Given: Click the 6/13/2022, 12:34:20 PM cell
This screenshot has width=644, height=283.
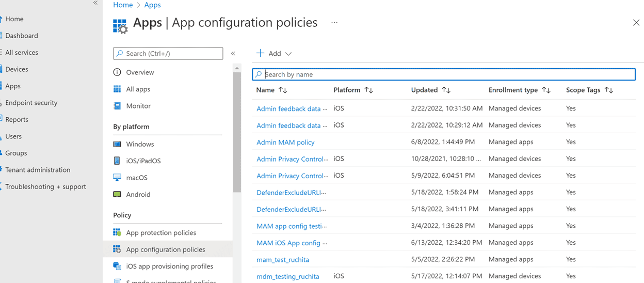Looking at the screenshot, I should (x=446, y=243).
